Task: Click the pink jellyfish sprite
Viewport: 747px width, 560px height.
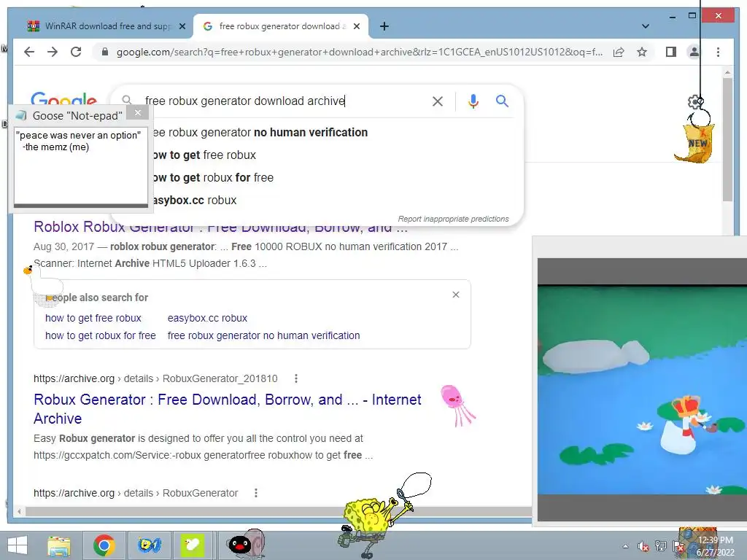Action: [457, 405]
